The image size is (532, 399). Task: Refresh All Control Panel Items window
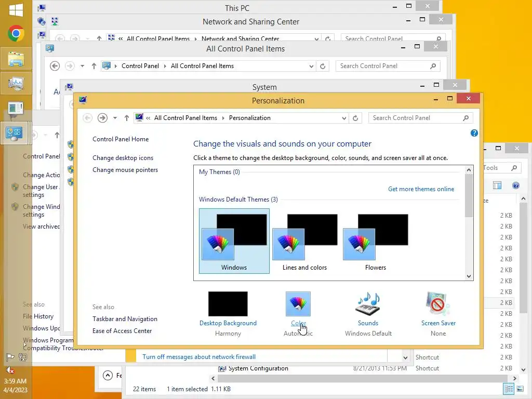coord(323,66)
